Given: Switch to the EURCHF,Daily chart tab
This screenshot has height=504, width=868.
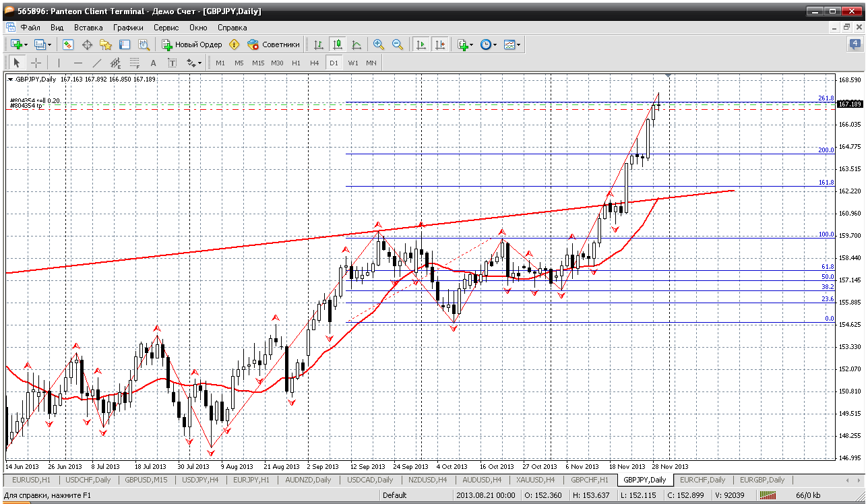Looking at the screenshot, I should pyautogui.click(x=703, y=480).
